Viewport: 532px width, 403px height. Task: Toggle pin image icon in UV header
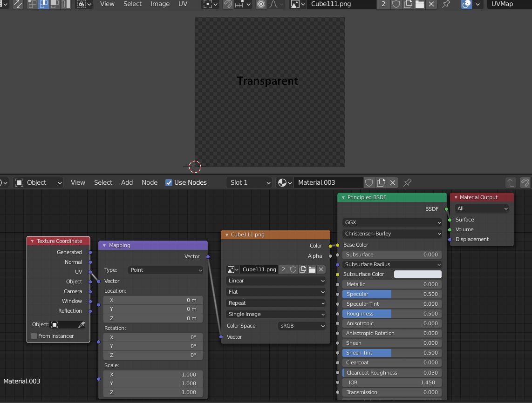446,4
